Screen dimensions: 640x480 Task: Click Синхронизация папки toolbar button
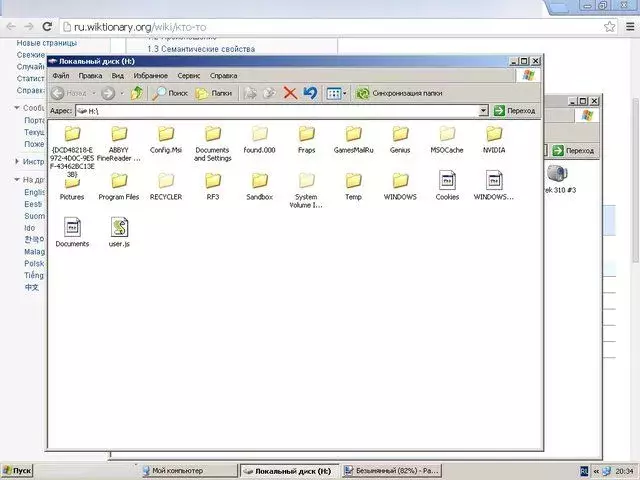coord(399,93)
